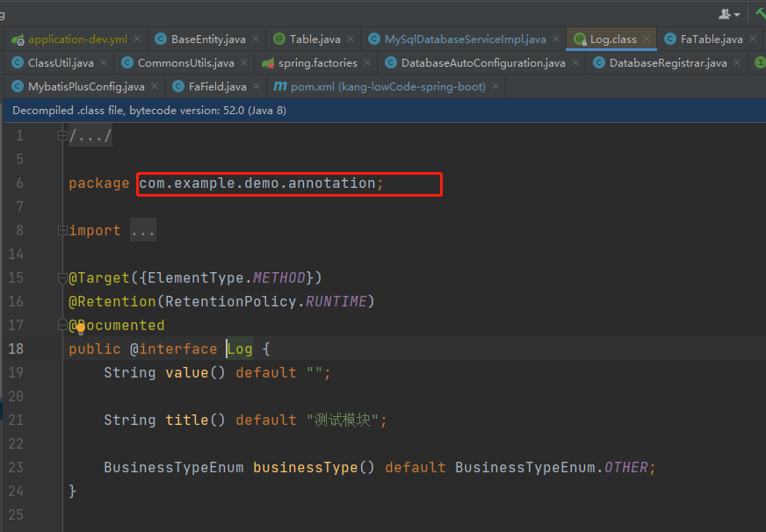Switch to the MybatisPlusConfig.java tab
Viewport: 766px width, 532px height.
(86, 86)
